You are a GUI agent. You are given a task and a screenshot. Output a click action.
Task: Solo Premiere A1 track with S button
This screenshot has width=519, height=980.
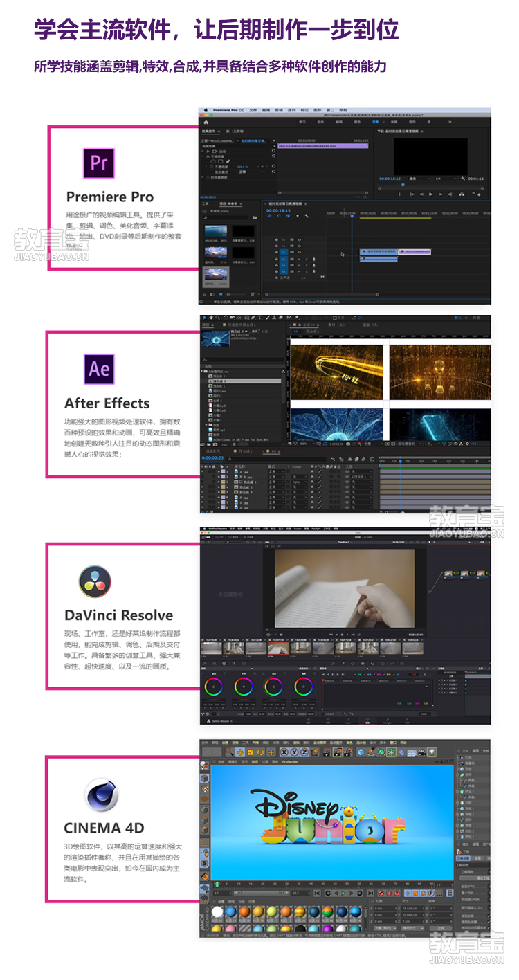click(x=307, y=259)
